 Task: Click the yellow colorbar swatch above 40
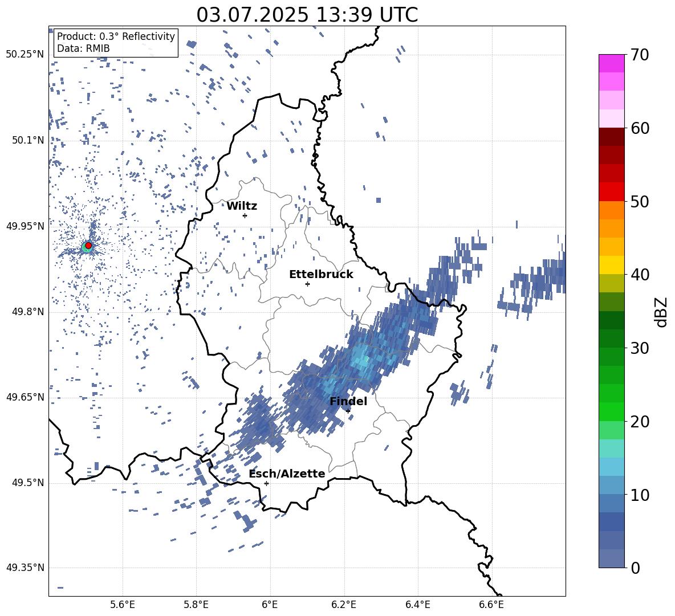point(612,265)
